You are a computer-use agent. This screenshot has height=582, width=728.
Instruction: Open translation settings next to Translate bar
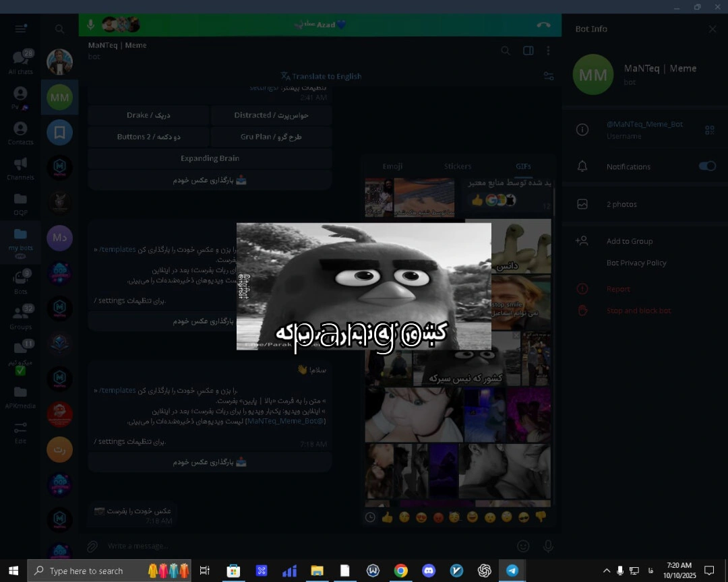(549, 76)
